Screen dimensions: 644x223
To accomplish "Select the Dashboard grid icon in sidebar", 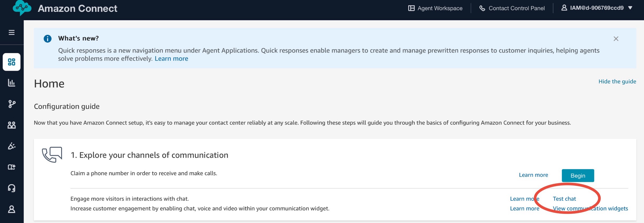I will pos(12,62).
